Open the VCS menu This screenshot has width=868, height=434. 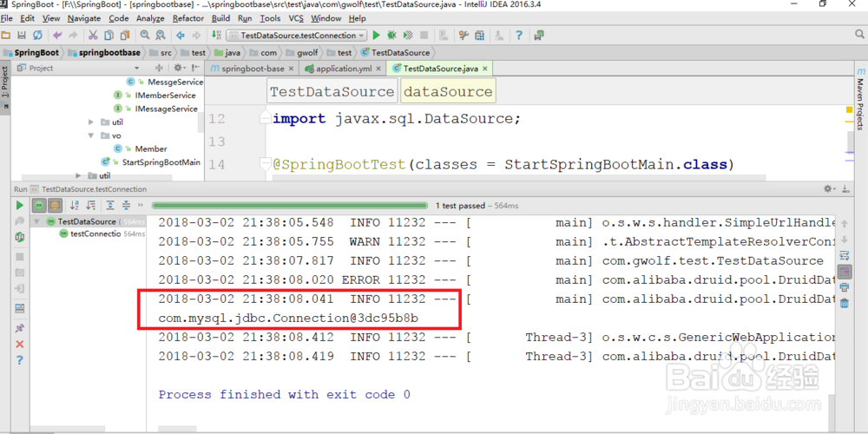pyautogui.click(x=296, y=18)
